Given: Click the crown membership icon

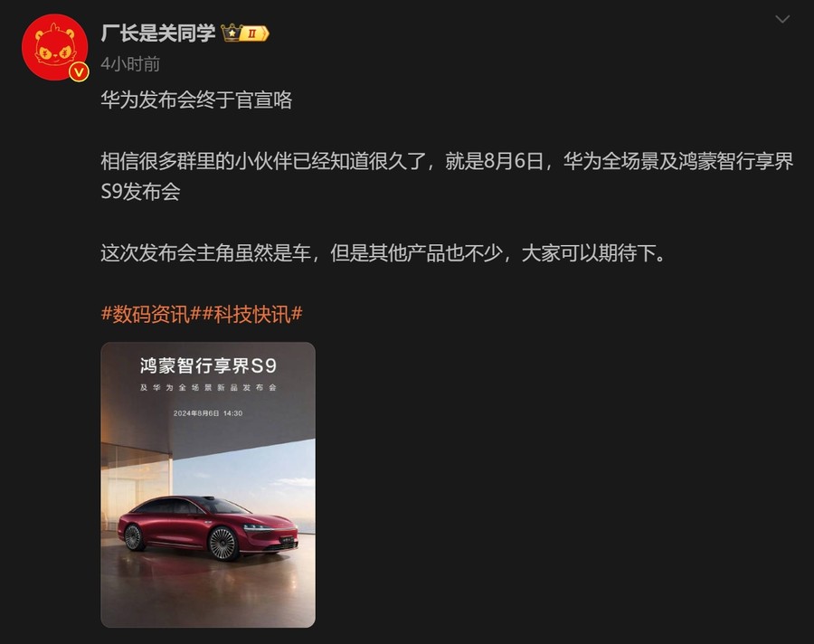Looking at the screenshot, I should click(231, 33).
